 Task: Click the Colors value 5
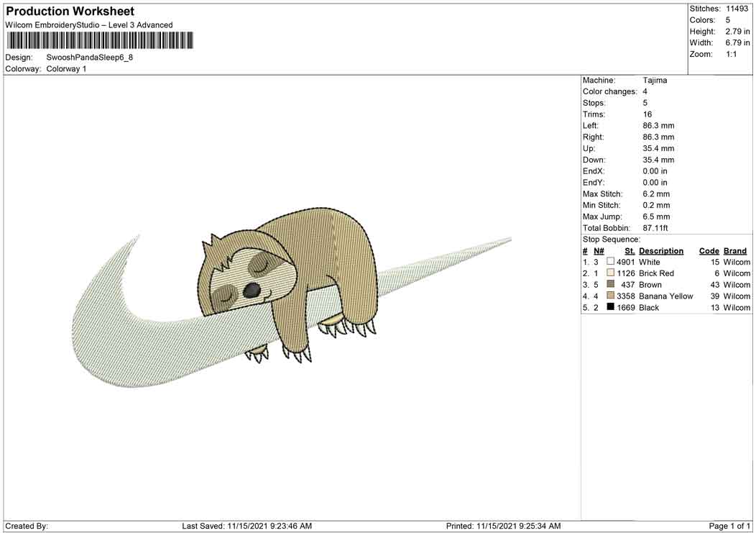727,20
